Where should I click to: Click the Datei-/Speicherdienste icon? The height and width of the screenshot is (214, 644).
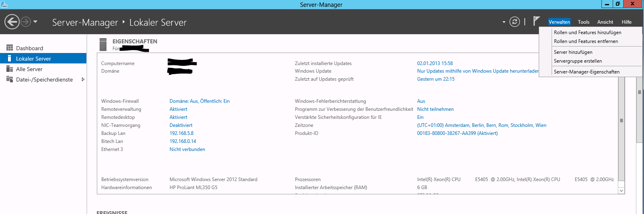coord(10,79)
